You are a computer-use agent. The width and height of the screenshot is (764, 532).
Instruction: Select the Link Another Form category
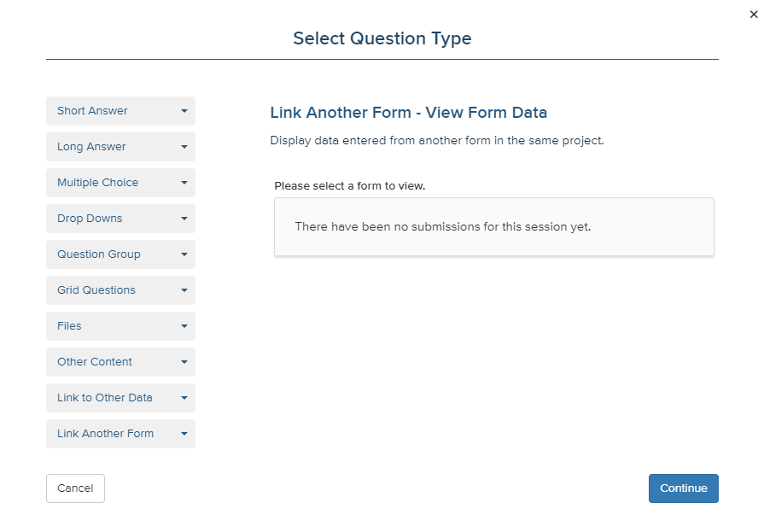point(121,434)
